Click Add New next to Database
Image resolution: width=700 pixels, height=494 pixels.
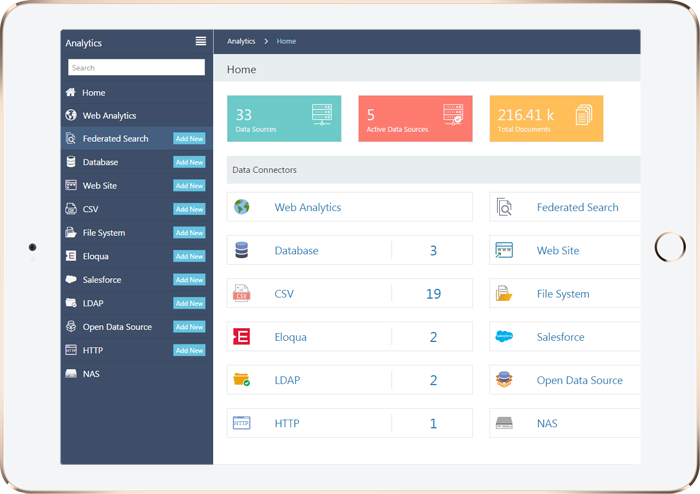point(189,162)
